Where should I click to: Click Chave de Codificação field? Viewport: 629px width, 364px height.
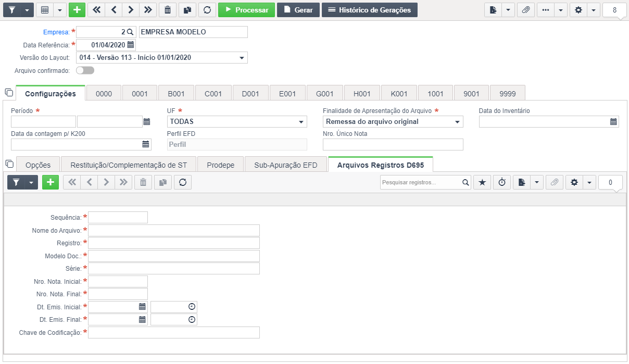click(x=173, y=332)
